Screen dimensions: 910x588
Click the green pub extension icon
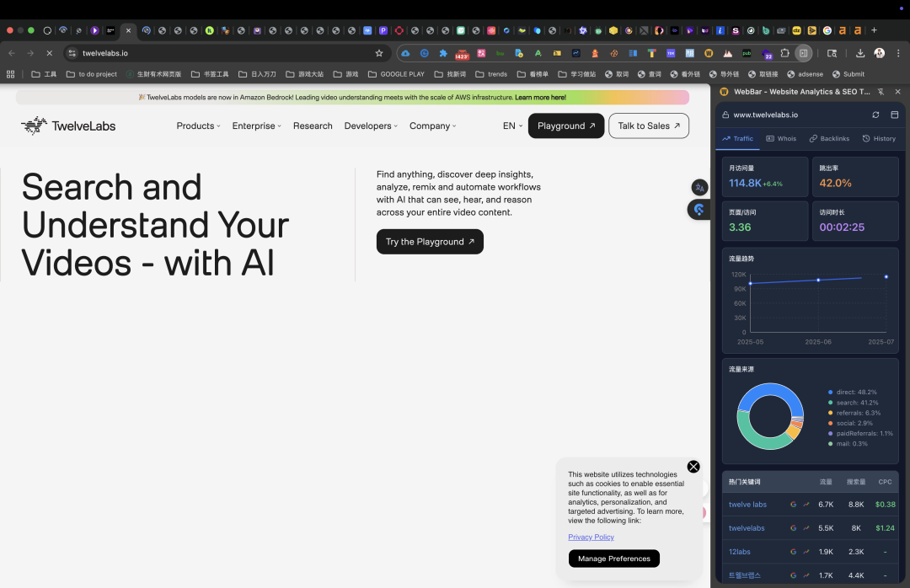(x=747, y=53)
